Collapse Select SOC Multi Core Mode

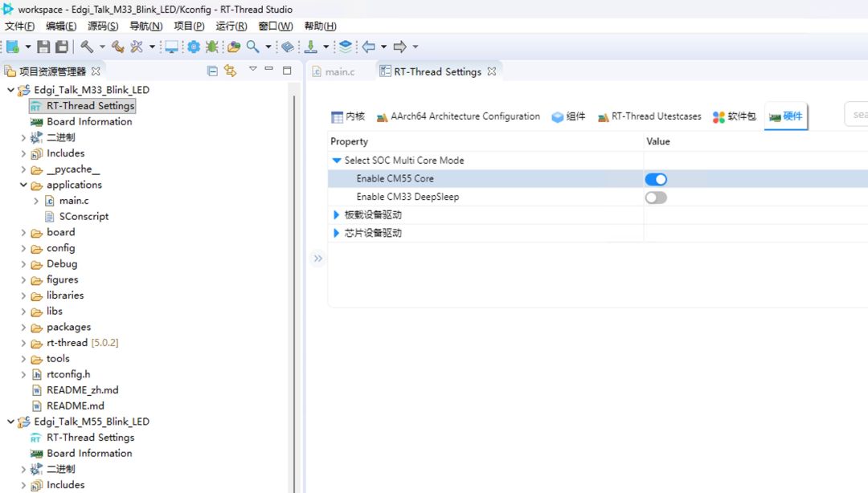point(337,161)
